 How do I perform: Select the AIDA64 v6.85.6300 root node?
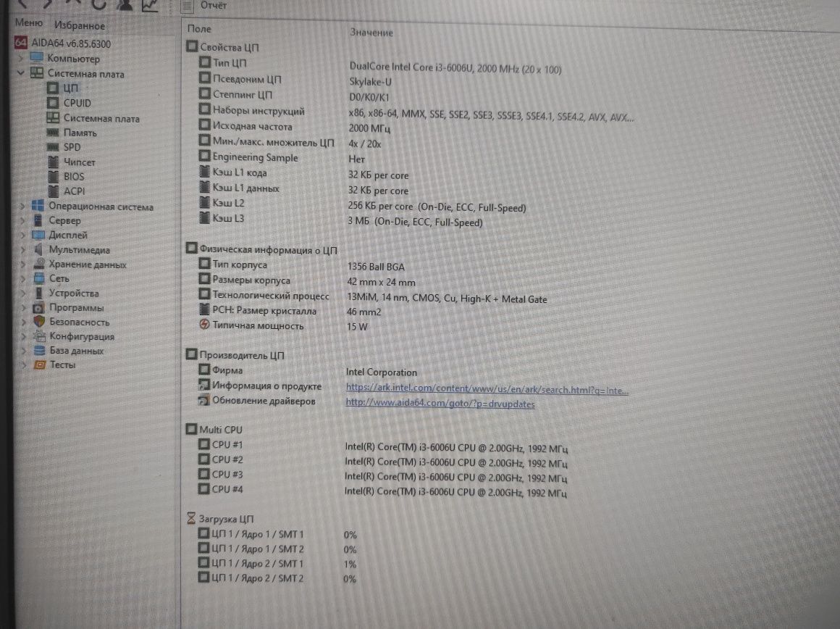[x=71, y=43]
